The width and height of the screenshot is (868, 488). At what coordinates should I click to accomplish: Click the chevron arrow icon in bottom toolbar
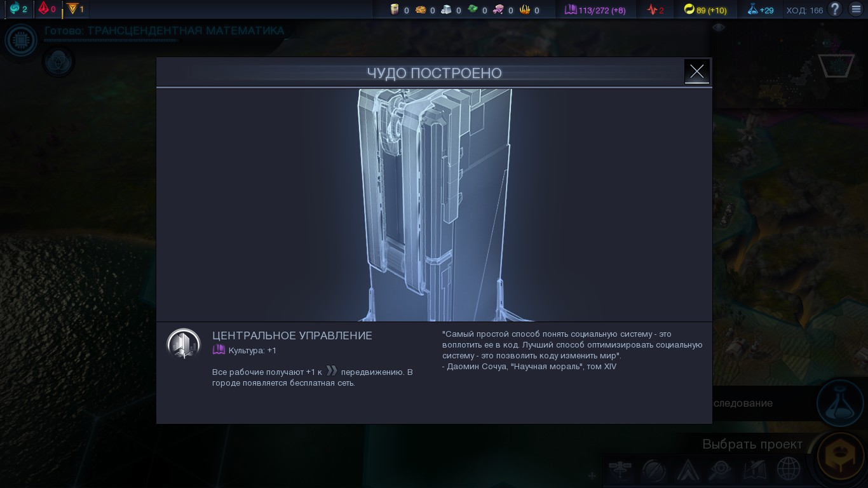(x=688, y=470)
